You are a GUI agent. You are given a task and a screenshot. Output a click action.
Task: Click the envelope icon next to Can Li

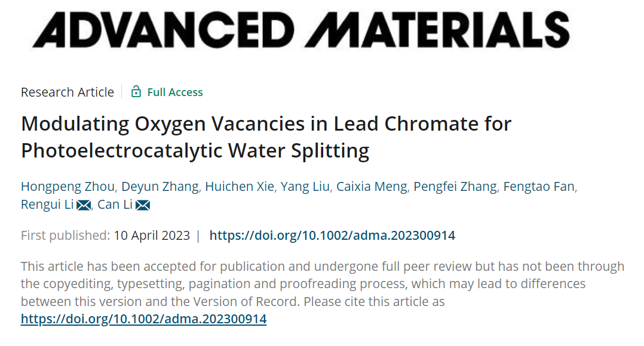[x=143, y=205]
